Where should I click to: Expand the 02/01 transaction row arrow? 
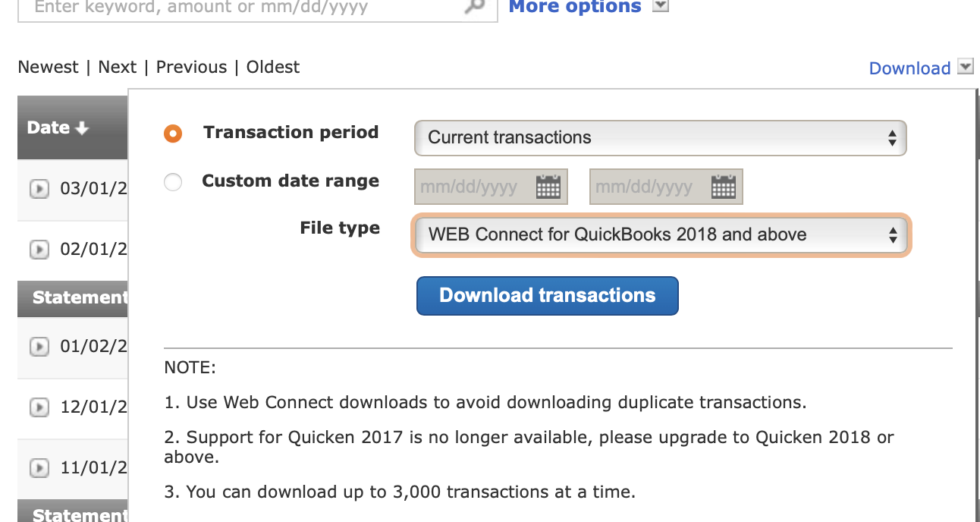pos(39,249)
